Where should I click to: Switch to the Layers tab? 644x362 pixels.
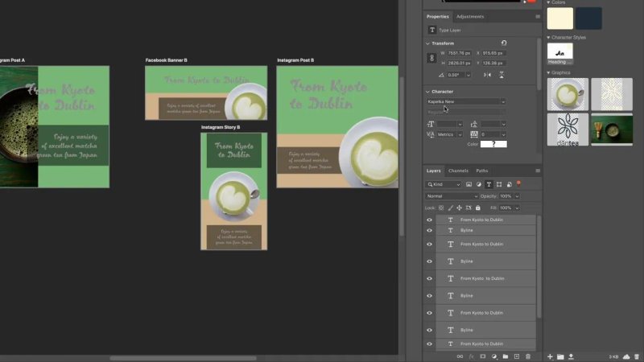pos(433,171)
